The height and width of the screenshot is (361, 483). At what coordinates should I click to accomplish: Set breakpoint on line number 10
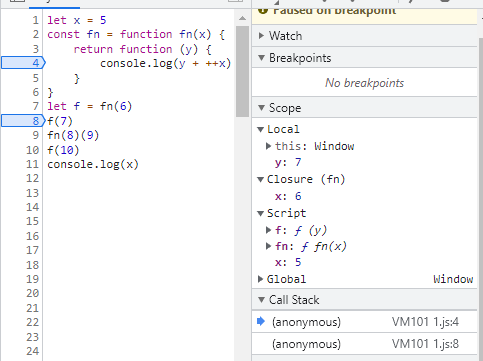pyautogui.click(x=33, y=150)
